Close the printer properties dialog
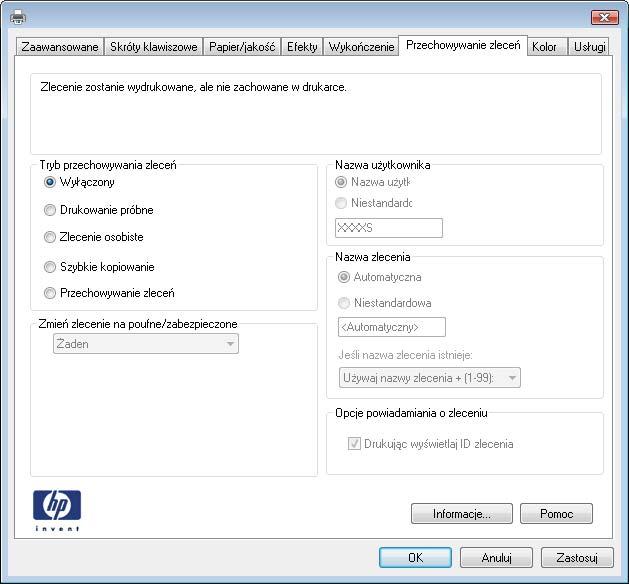The image size is (629, 584). click(605, 17)
